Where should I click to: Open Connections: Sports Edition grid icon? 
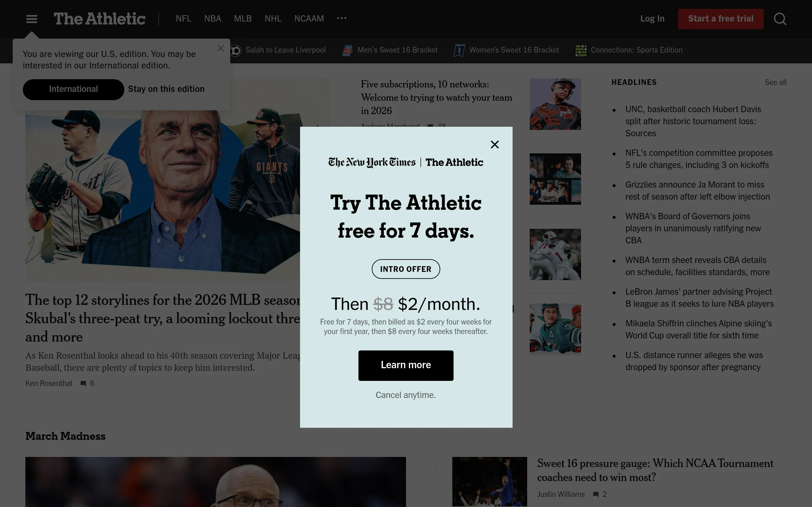click(580, 50)
